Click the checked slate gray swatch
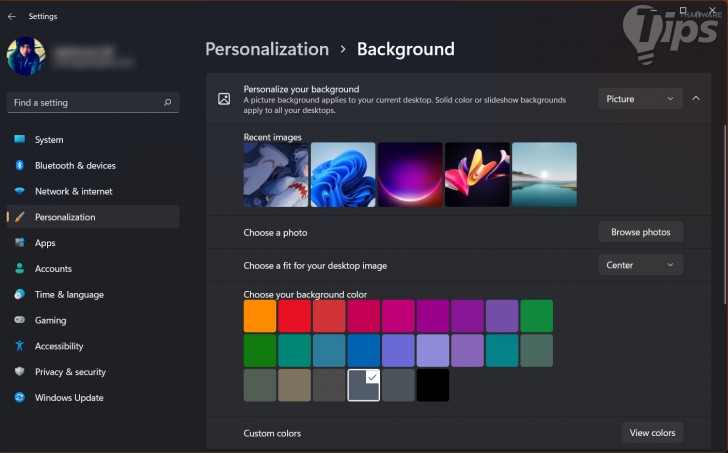The image size is (728, 453). click(x=364, y=385)
